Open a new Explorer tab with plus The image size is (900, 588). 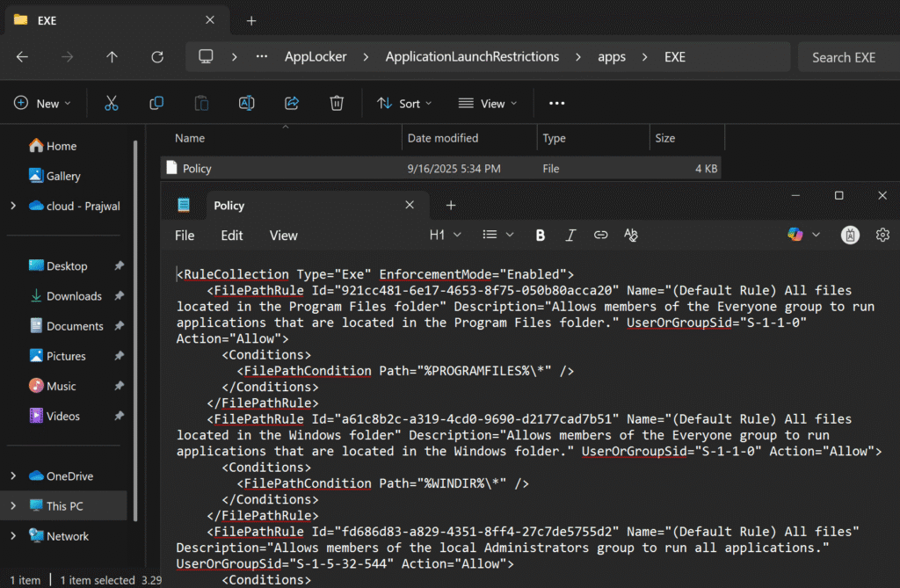251,21
